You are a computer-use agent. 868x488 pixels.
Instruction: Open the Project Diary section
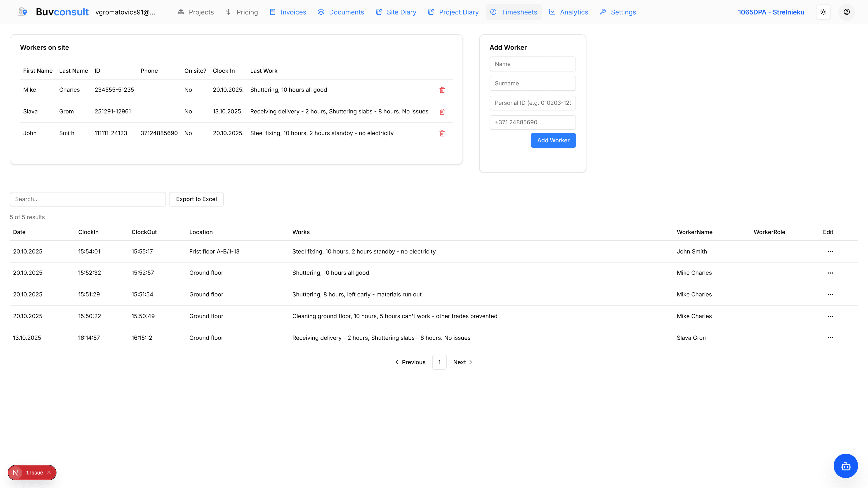(453, 12)
